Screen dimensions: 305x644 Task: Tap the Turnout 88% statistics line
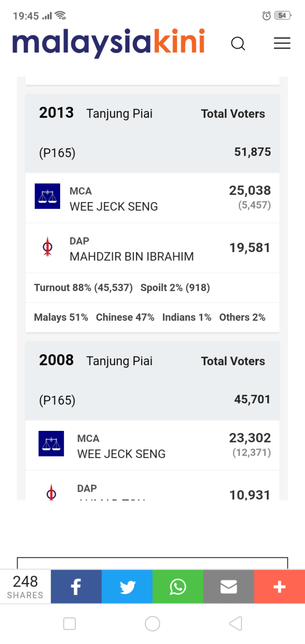click(83, 288)
